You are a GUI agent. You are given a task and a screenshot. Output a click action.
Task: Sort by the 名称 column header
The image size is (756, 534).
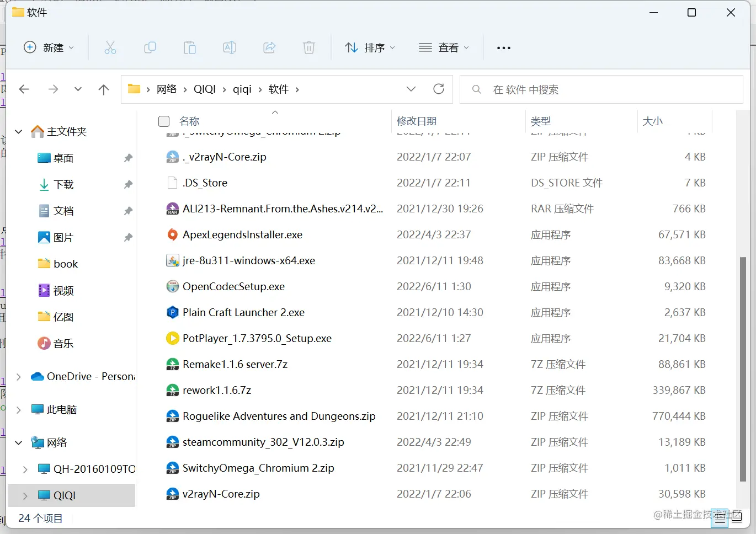pos(189,121)
